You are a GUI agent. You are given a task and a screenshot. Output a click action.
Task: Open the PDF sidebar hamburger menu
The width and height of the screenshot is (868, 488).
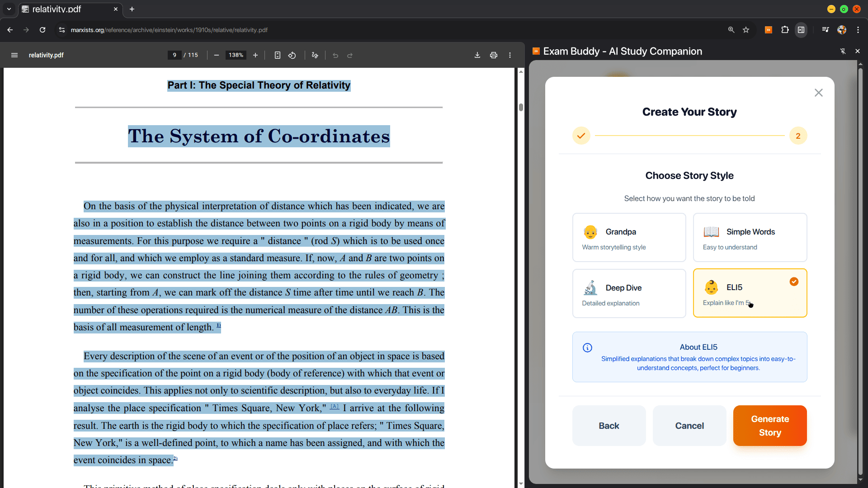point(14,55)
